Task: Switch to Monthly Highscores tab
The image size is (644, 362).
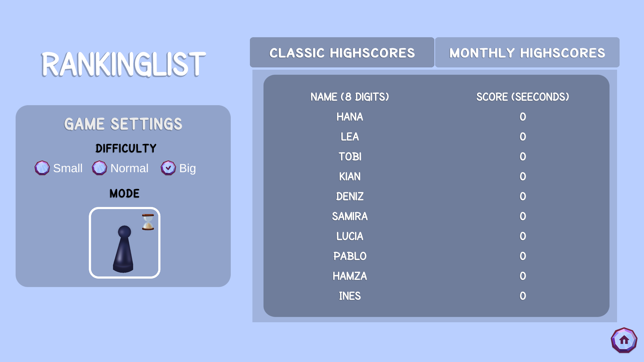Action: (x=527, y=52)
